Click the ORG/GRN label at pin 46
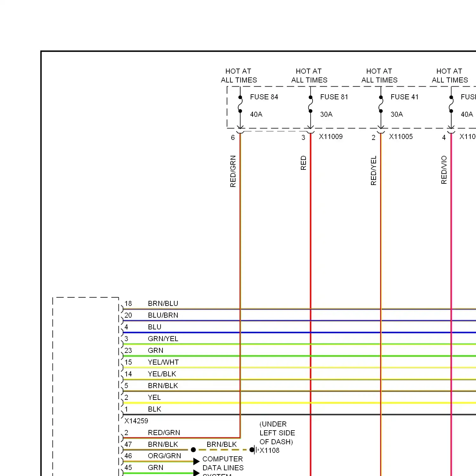The height and width of the screenshot is (476, 476). click(164, 456)
